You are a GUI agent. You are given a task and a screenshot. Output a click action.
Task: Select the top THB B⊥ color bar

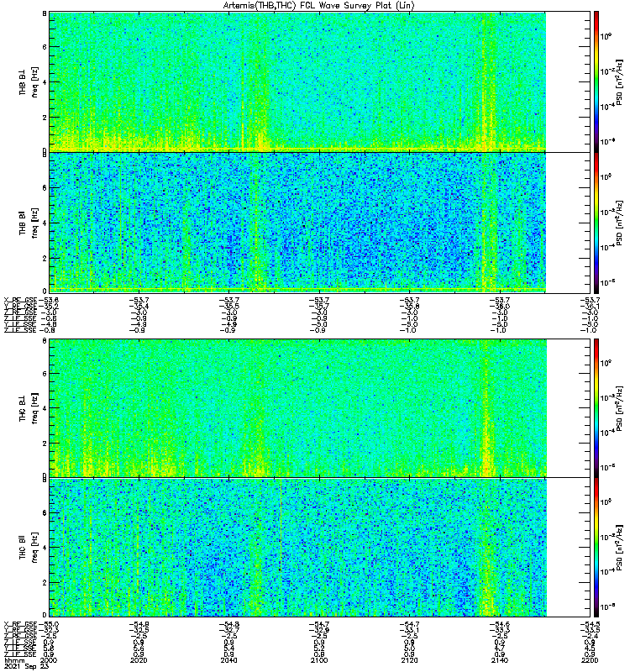[596, 81]
